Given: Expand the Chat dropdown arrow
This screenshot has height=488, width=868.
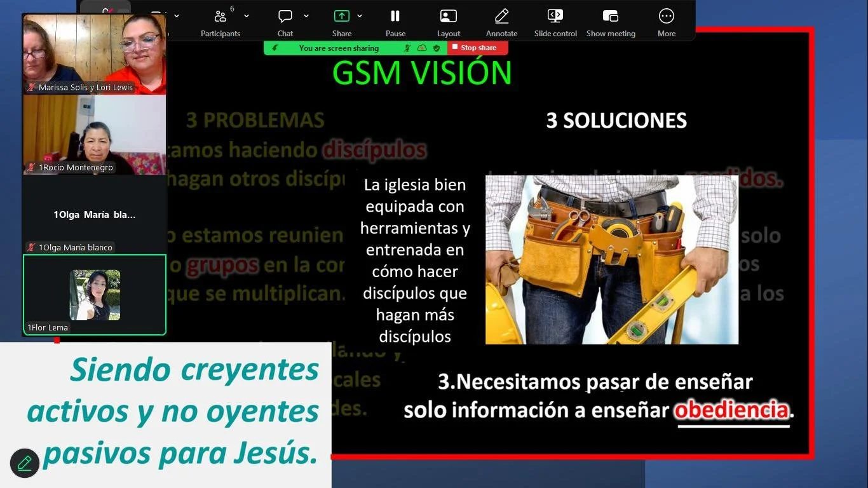Looking at the screenshot, I should point(306,16).
